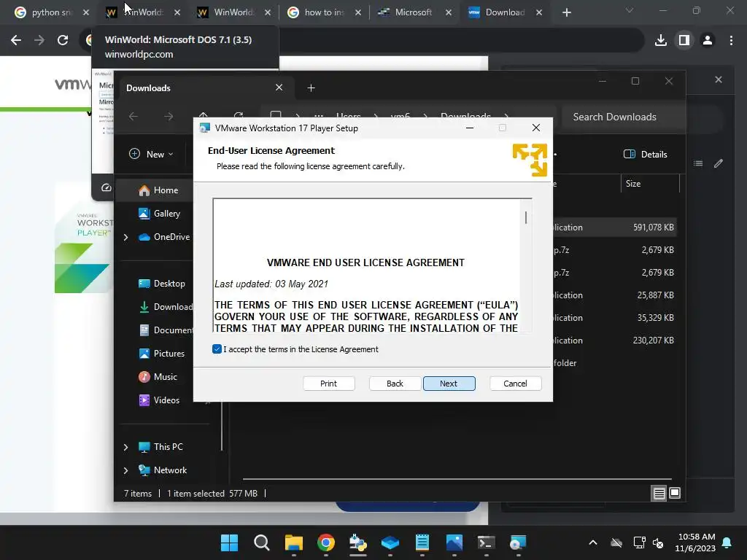747x560 pixels.
Task: Open Music folder in sidebar
Action: pyautogui.click(x=158, y=377)
